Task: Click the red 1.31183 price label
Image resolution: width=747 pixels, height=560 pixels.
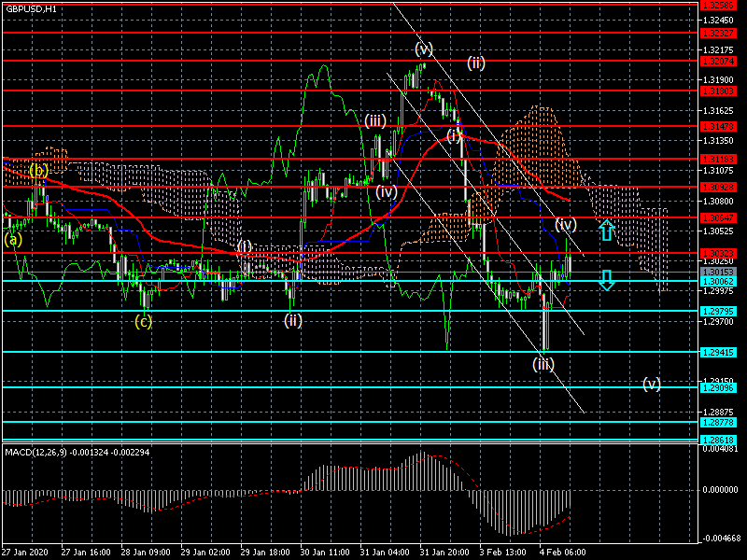Action: pos(718,159)
